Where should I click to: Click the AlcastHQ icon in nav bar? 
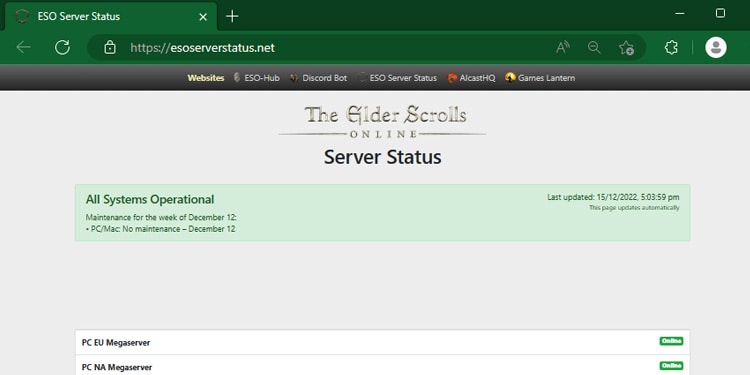[x=452, y=78]
